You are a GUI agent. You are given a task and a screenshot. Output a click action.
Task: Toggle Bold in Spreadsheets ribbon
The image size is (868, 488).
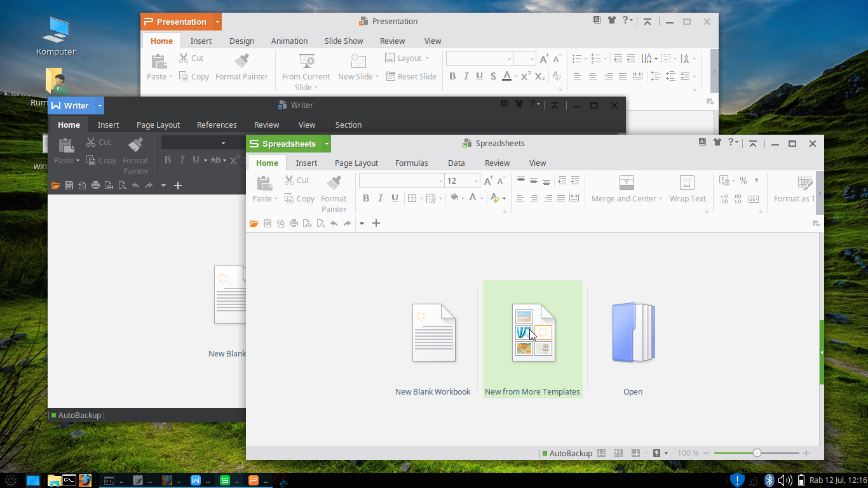point(366,198)
